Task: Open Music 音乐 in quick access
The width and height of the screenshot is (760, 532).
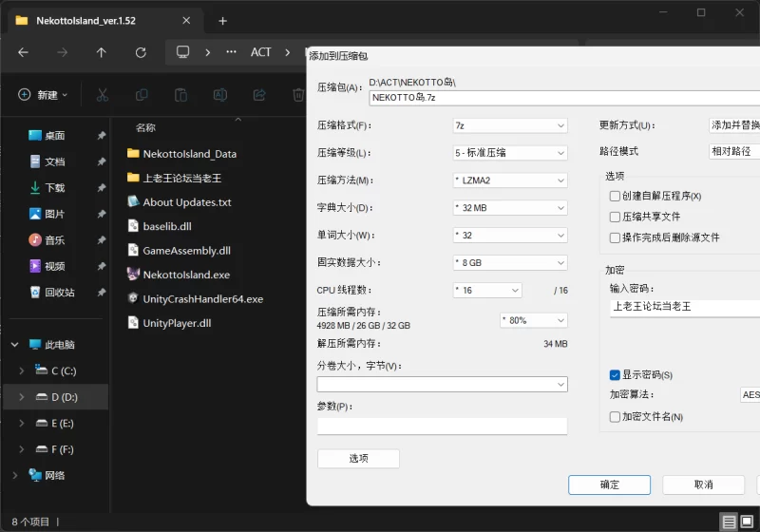Action: click(55, 240)
